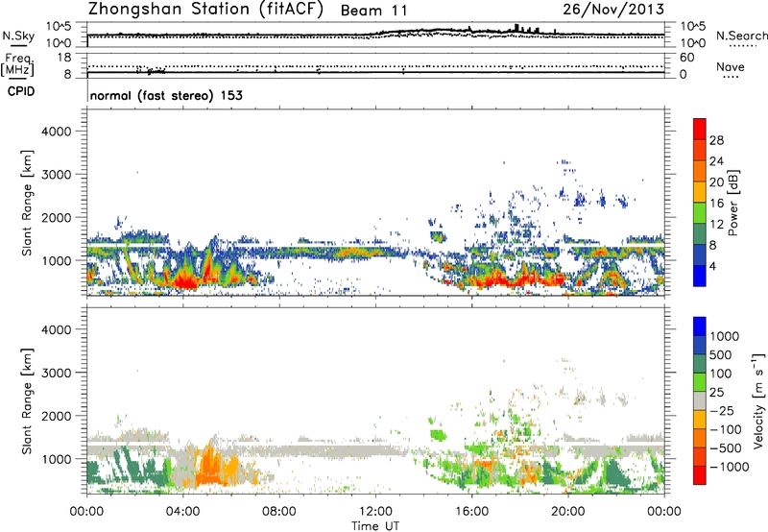
Task: Click the '4000' tick on power panel
Action: point(57,132)
